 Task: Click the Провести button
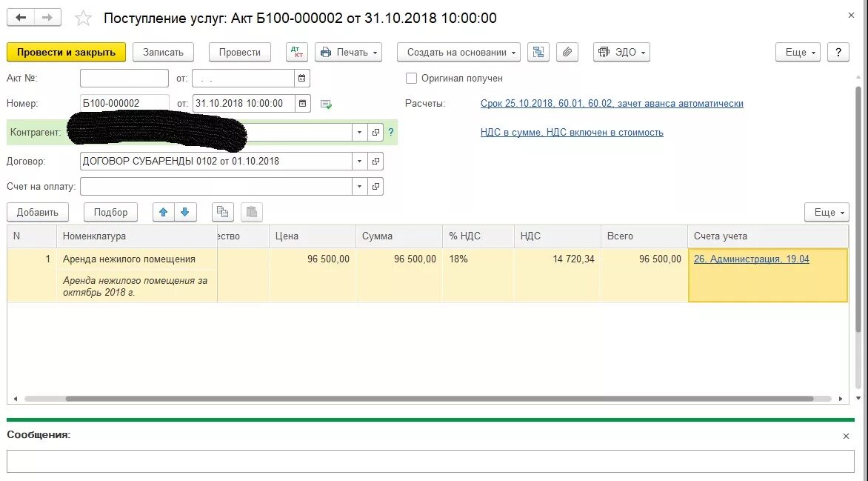pyautogui.click(x=240, y=52)
